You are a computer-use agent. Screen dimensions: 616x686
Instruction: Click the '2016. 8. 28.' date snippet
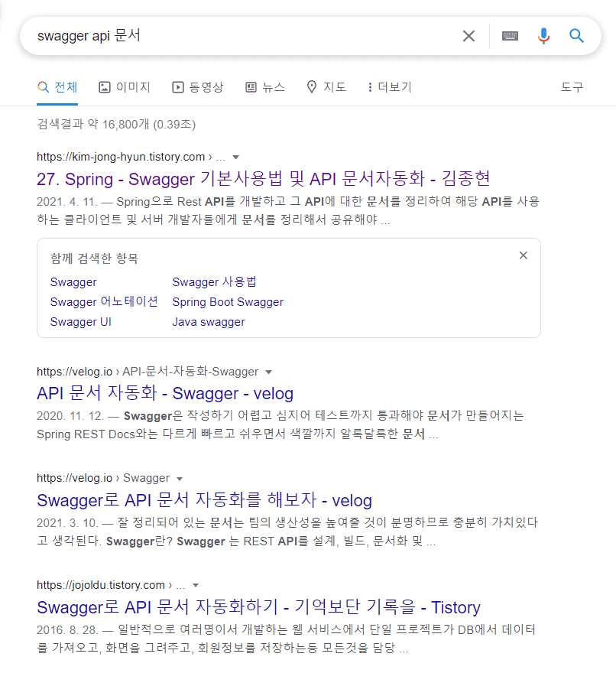[x=67, y=630]
